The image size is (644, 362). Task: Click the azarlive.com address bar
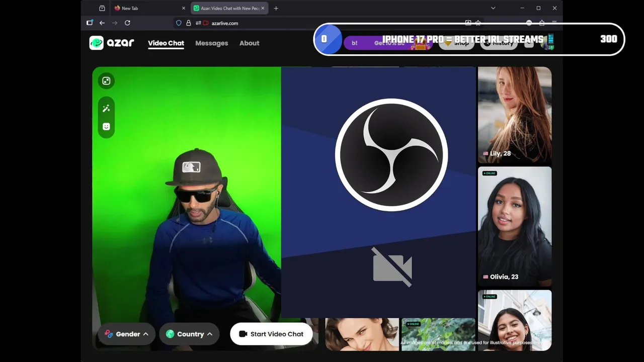point(327,23)
